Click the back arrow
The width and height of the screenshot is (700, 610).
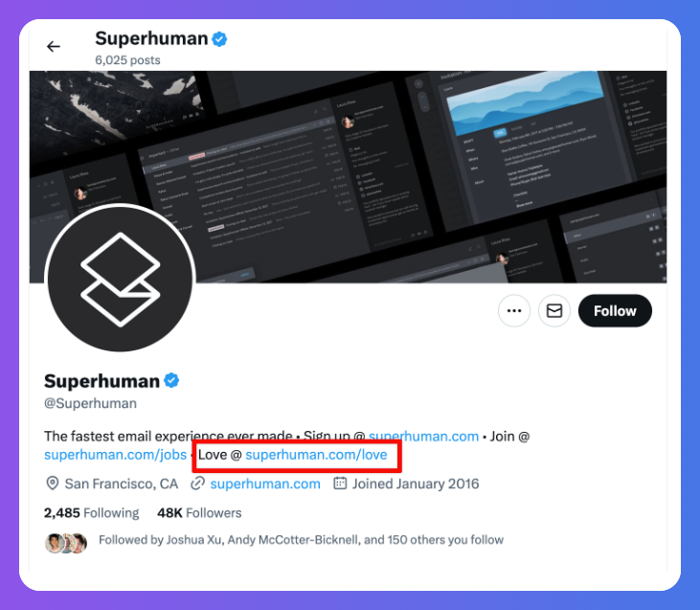[x=54, y=46]
